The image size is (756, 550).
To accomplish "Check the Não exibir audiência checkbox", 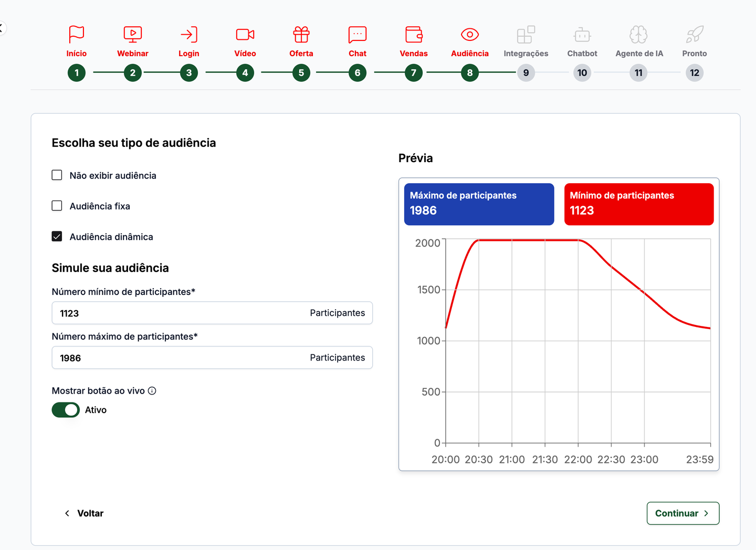I will 57,175.
